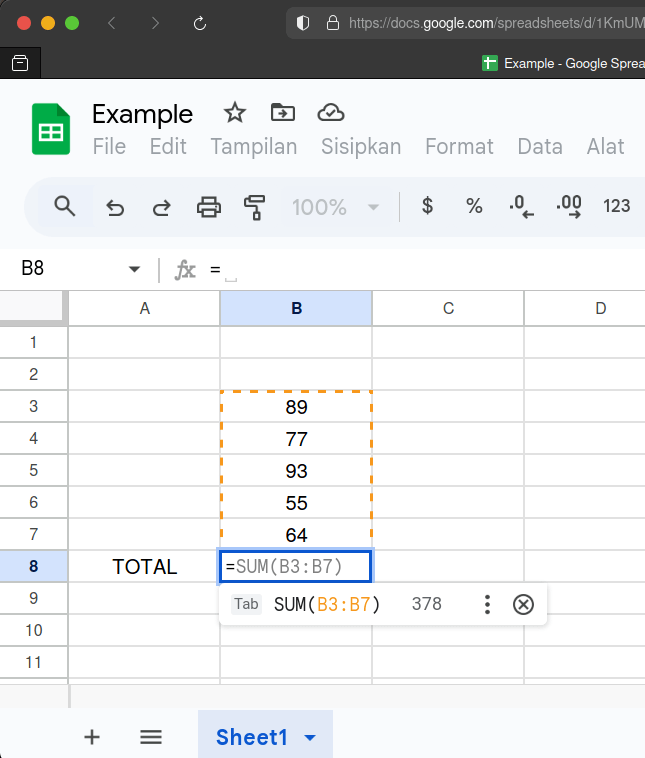
Task: Select row 3 header
Action: coord(33,407)
